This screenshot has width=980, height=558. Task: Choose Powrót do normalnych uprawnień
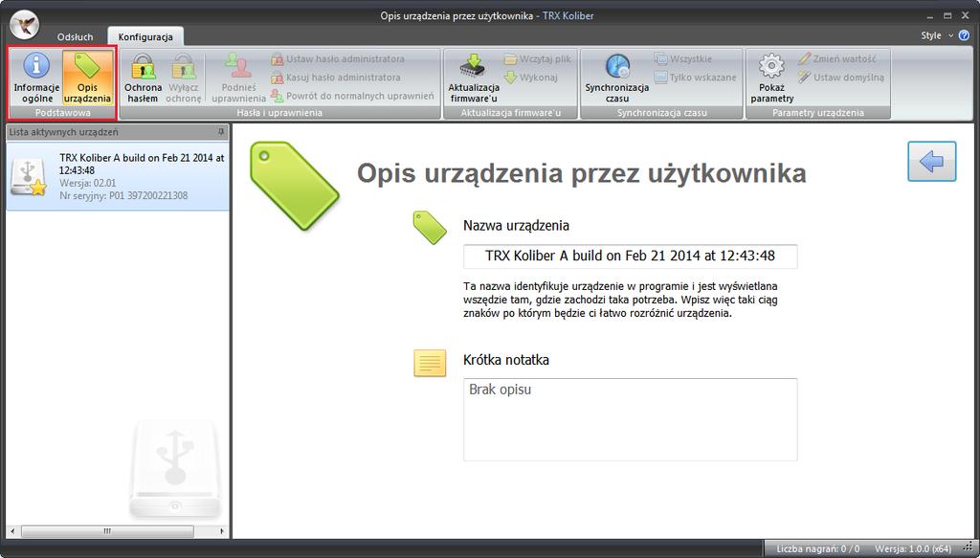352,97
